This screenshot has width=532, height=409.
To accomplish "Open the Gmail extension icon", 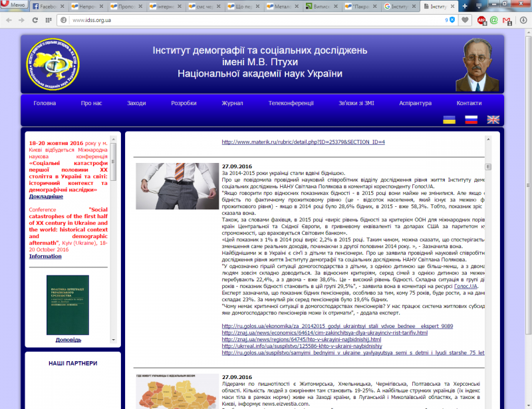I will tap(507, 20).
